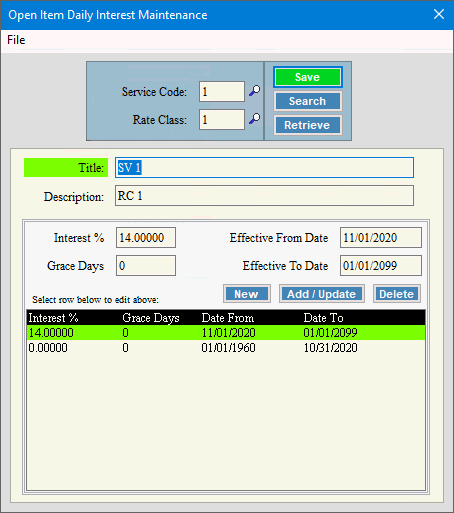This screenshot has width=454, height=513.
Task: Select the 14.00000 interest row
Action: [226, 333]
